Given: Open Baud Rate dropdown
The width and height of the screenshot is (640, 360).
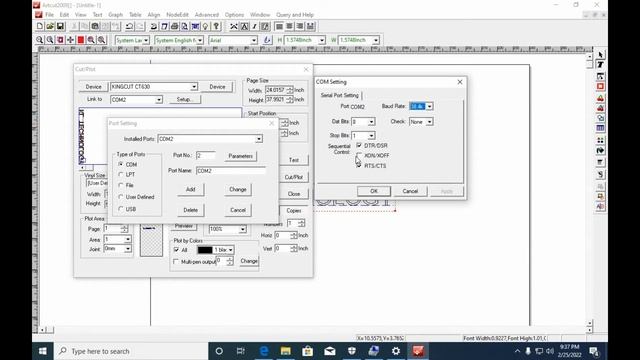Looking at the screenshot, I should [x=429, y=106].
